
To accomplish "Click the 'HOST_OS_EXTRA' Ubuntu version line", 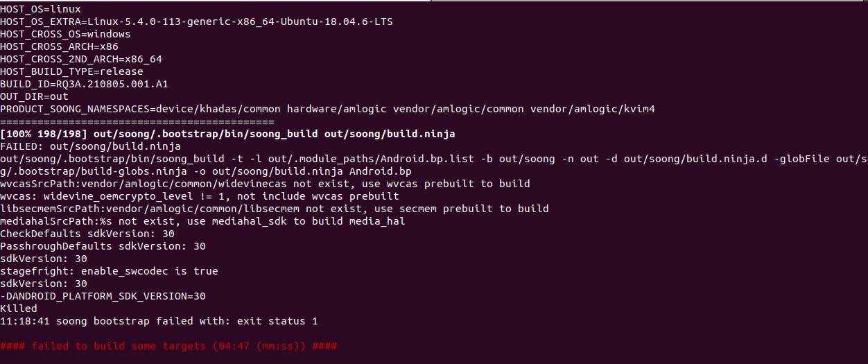I will click(196, 21).
